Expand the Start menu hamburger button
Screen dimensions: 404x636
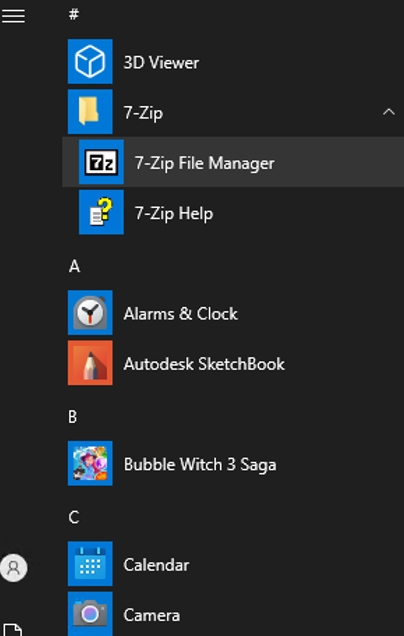13,16
